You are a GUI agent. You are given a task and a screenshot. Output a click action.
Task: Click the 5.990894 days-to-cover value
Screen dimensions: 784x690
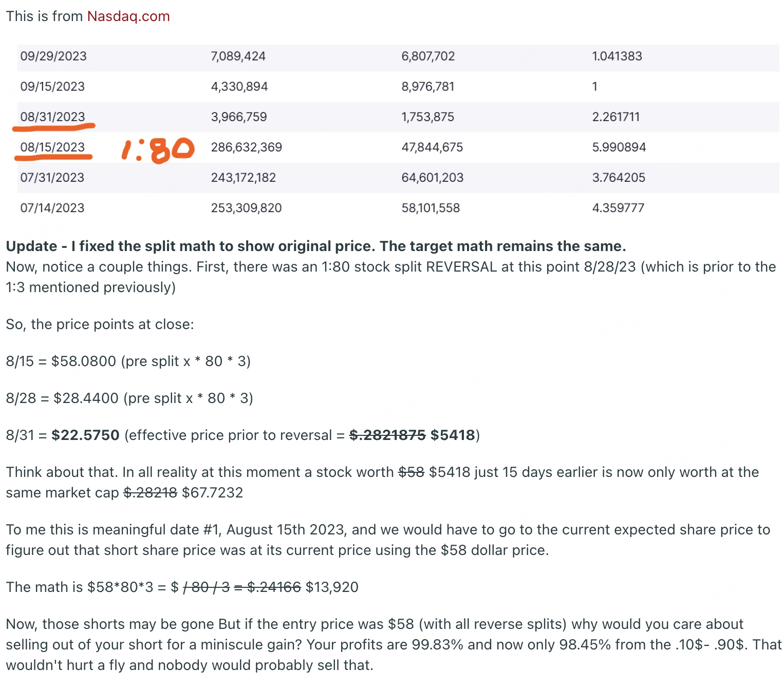619,147
